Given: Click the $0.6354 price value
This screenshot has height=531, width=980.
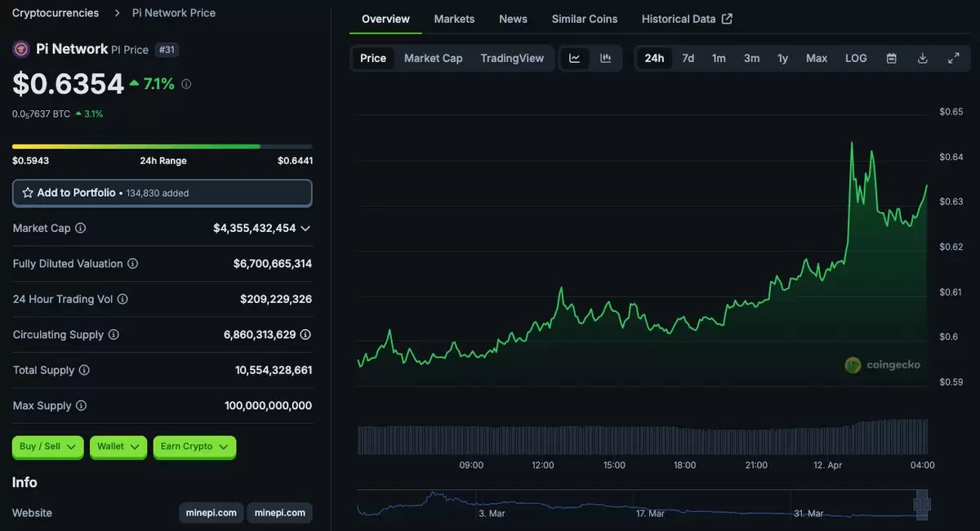Looking at the screenshot, I should tap(68, 83).
